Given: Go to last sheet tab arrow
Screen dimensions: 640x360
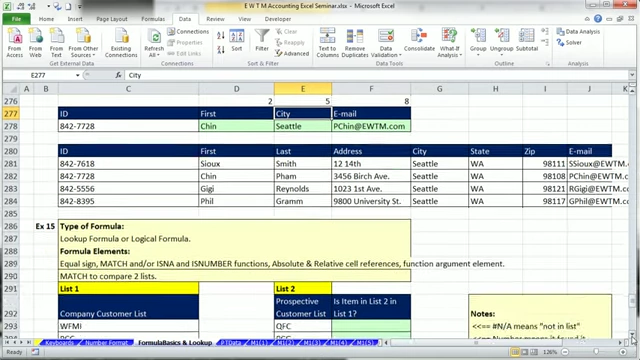Looking at the screenshot, I should pyautogui.click(x=29, y=343).
